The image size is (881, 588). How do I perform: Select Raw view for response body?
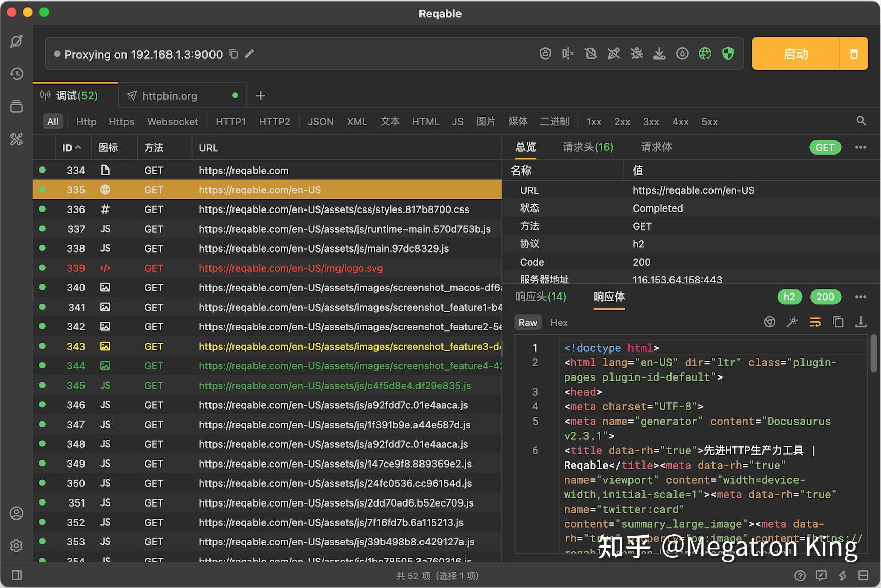[x=528, y=323]
